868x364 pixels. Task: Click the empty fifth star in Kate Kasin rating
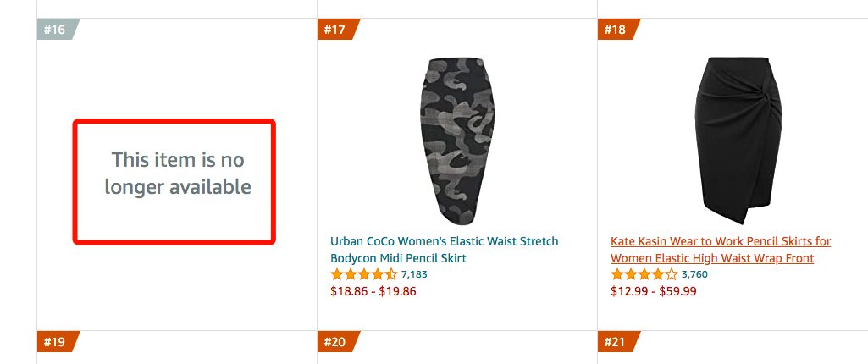click(671, 274)
